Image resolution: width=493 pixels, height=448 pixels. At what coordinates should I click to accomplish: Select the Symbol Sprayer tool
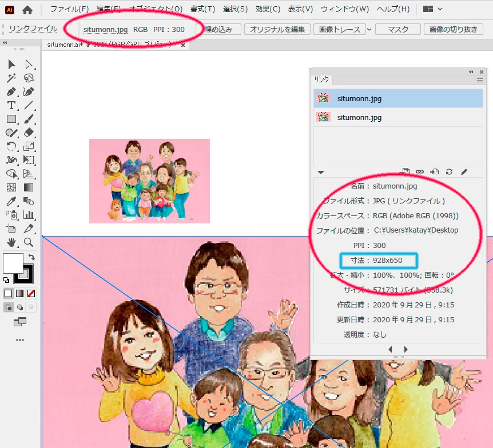(11, 215)
